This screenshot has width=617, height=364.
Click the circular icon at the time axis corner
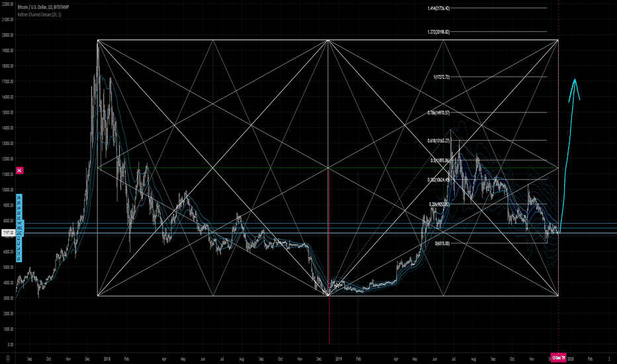click(x=7, y=359)
